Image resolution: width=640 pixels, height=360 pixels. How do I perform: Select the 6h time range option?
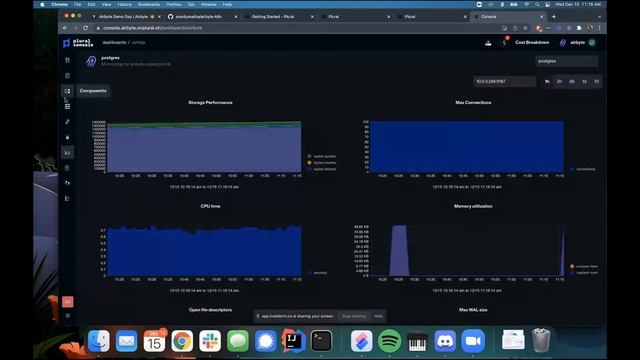click(x=572, y=82)
